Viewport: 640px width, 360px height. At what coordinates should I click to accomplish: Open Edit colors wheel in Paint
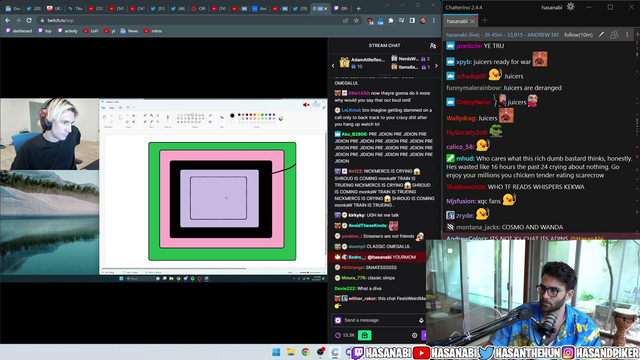[x=281, y=118]
